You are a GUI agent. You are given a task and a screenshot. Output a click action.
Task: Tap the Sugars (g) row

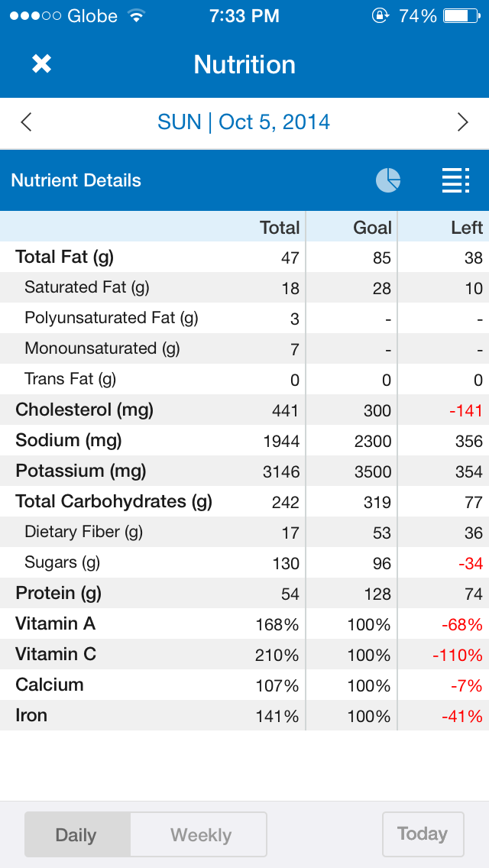pyautogui.click(x=244, y=562)
